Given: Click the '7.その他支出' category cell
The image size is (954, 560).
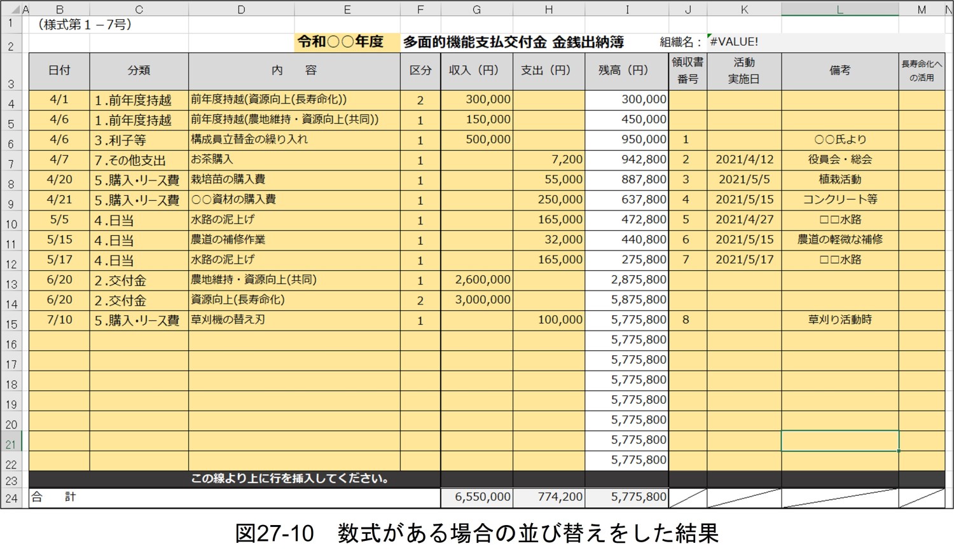Looking at the screenshot, I should (x=139, y=160).
